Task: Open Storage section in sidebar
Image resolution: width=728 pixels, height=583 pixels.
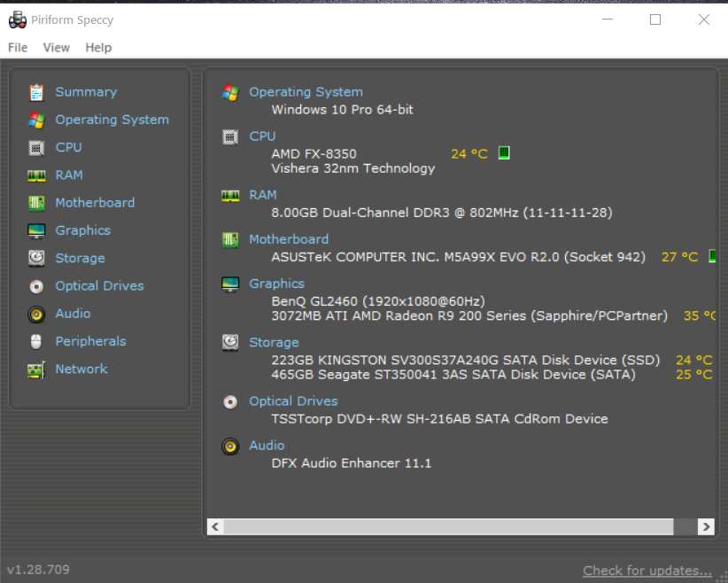Action: pos(81,259)
